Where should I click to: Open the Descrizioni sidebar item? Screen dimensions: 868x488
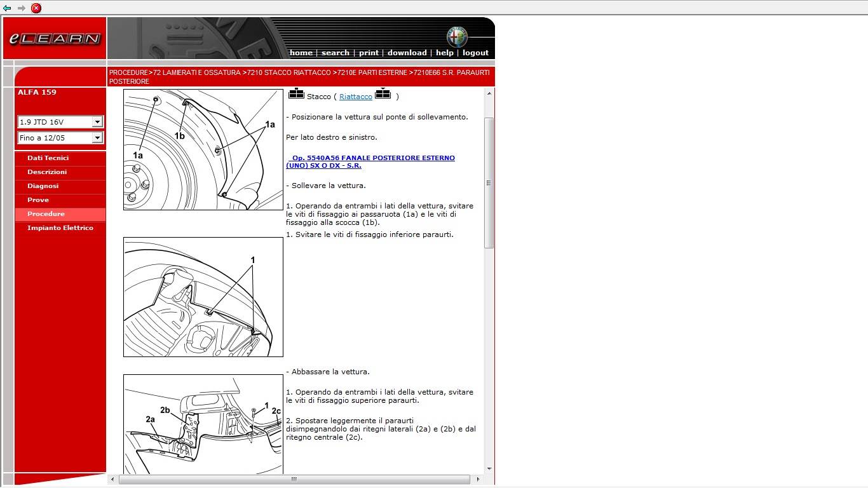click(47, 172)
